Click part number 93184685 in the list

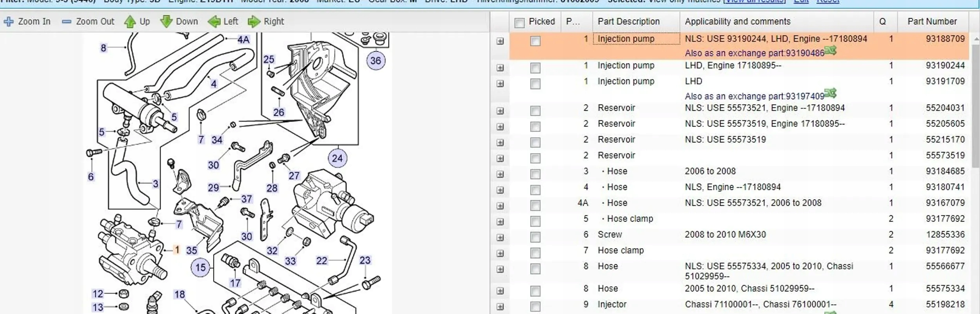pyautogui.click(x=945, y=171)
